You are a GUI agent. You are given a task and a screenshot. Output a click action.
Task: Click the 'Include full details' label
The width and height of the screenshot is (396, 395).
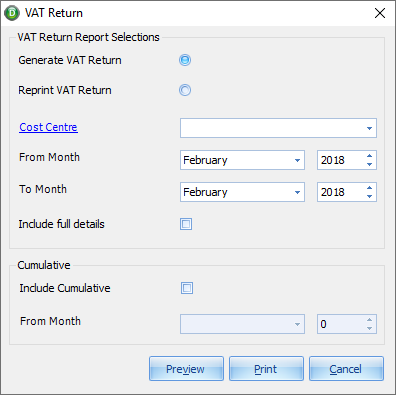(62, 224)
